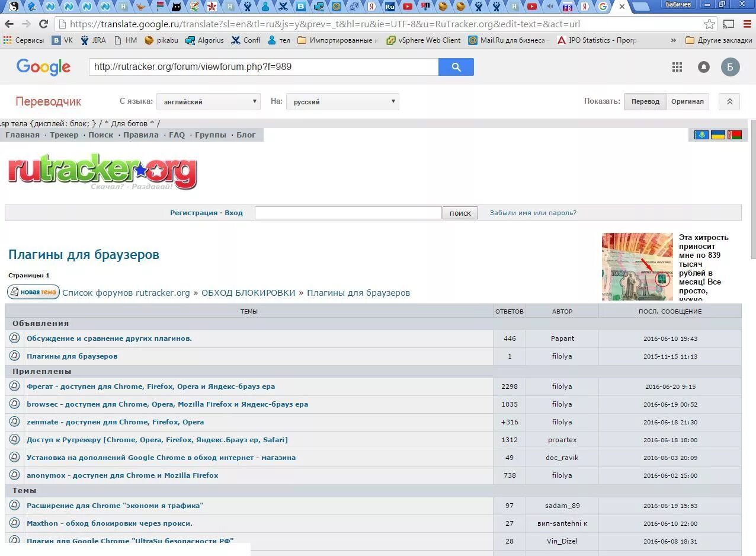Click the browser address bar

tap(379, 24)
